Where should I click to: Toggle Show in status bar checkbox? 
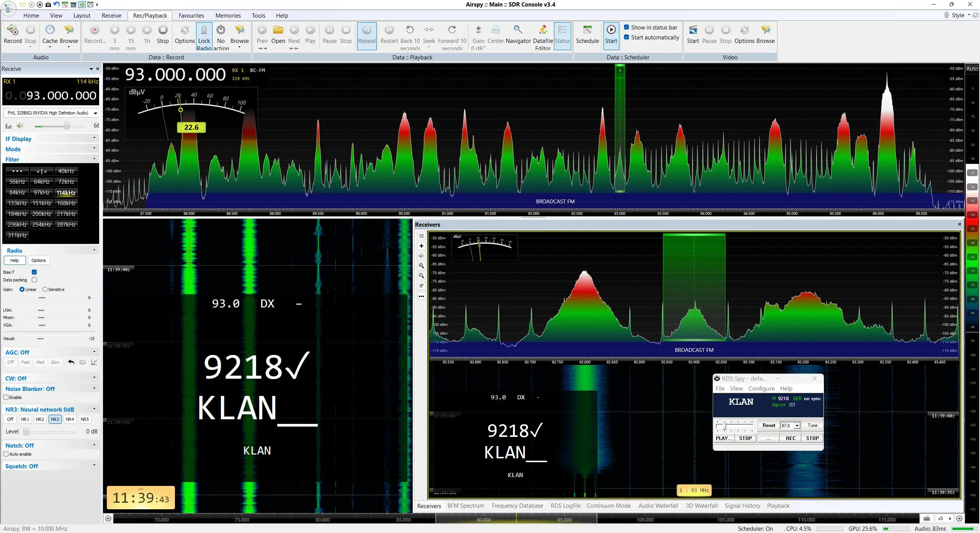click(x=626, y=27)
